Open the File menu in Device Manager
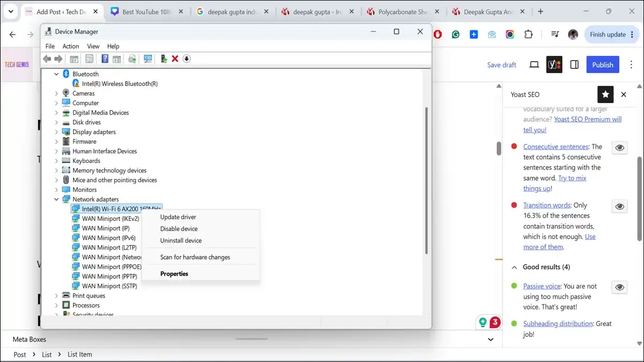Screen dimensions: 644x362 [x=50, y=47]
